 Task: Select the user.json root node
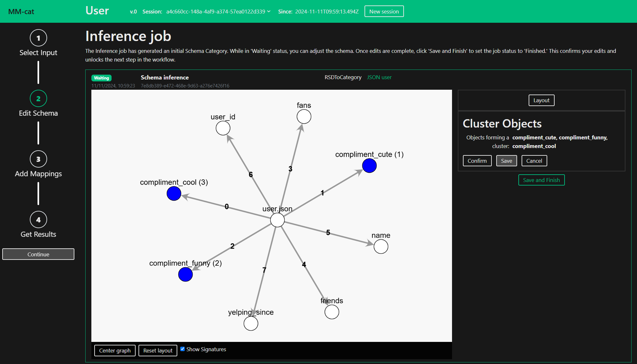(x=277, y=220)
